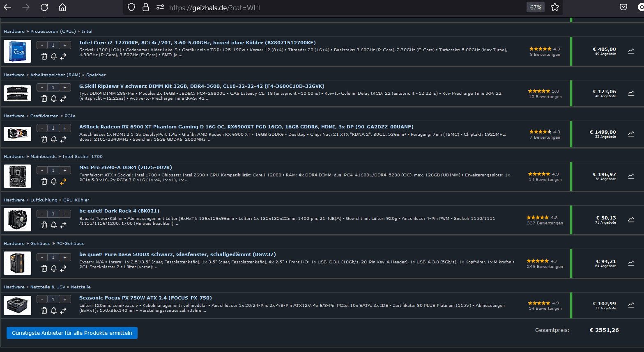Click ASRock Radeon graphics card thumbnail

click(x=17, y=134)
